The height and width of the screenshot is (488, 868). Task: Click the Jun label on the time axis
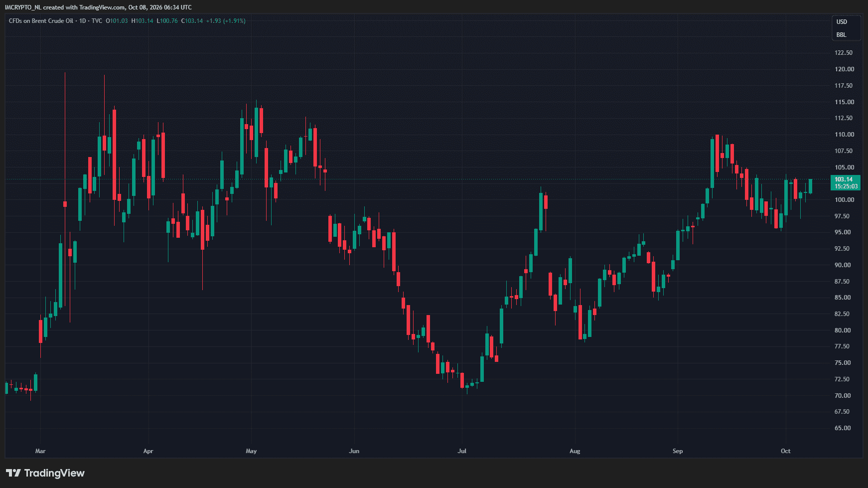(354, 451)
